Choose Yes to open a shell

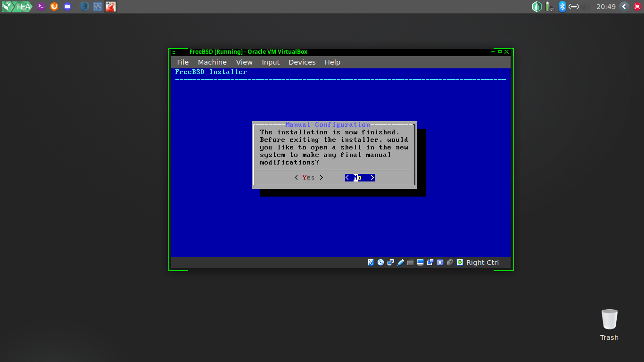309,178
